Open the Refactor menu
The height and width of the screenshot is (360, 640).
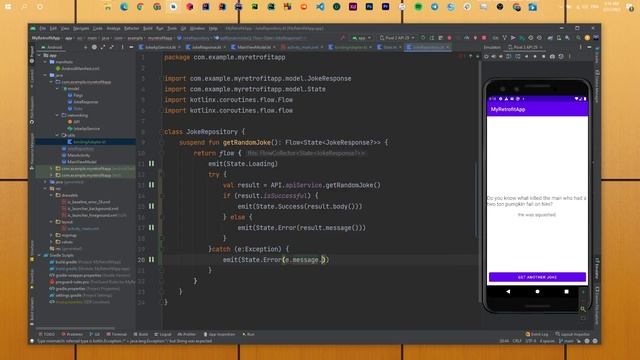click(131, 29)
